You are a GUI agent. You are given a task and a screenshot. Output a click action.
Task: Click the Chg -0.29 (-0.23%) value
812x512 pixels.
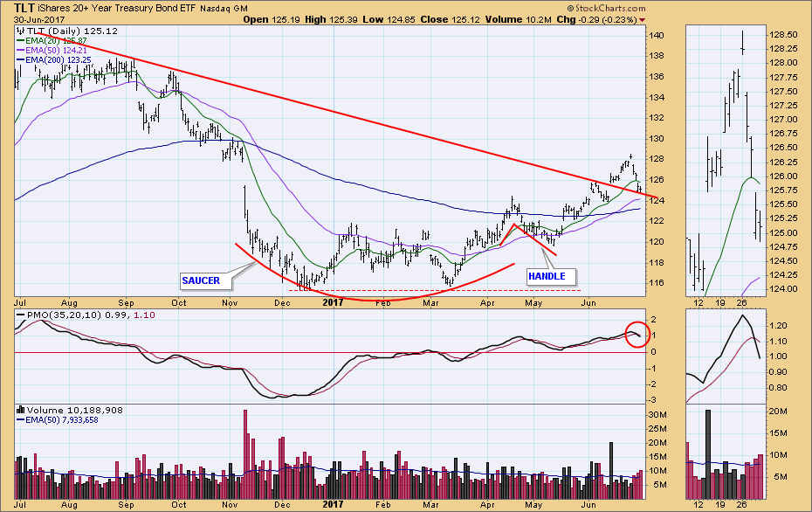click(x=596, y=20)
